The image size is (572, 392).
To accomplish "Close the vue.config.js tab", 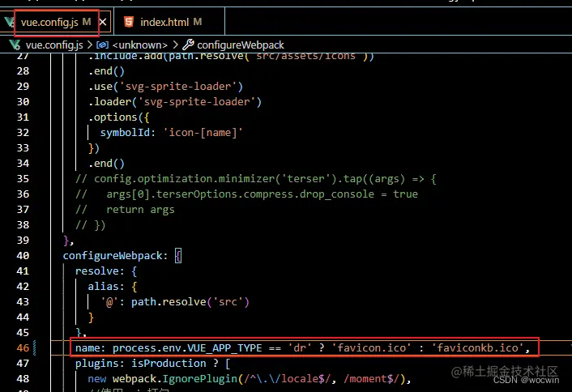I will coord(103,22).
